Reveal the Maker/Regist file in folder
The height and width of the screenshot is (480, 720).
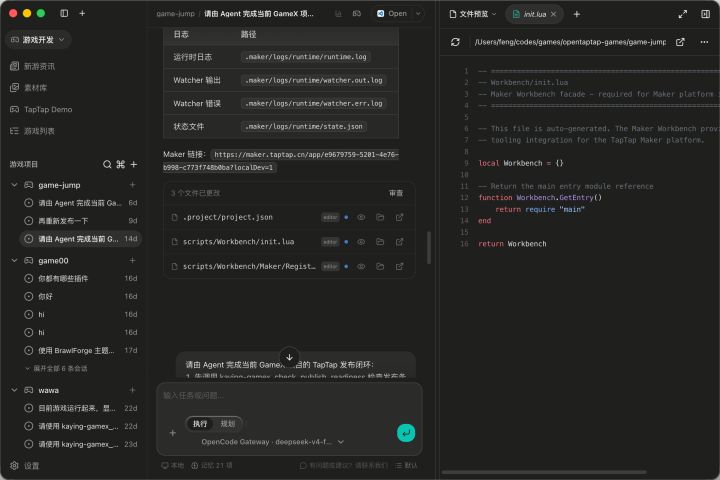click(x=380, y=266)
